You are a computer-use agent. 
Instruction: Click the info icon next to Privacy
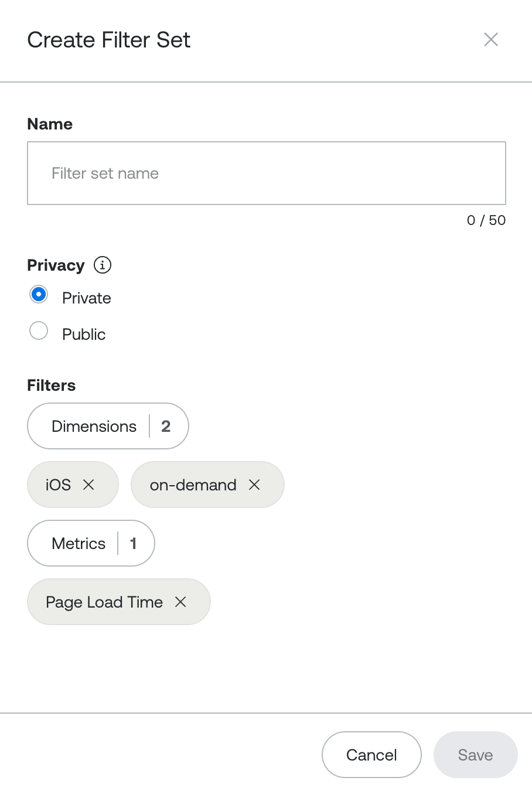(x=102, y=265)
